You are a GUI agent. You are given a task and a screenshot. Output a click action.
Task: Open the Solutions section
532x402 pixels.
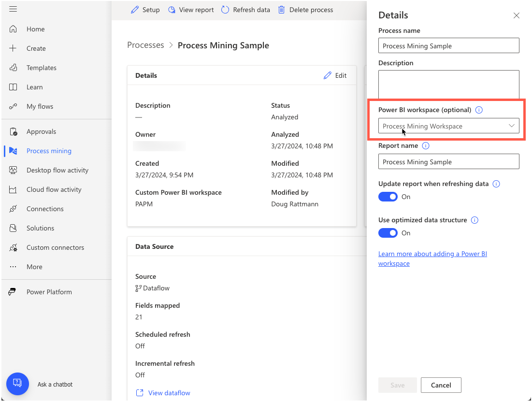pos(41,228)
